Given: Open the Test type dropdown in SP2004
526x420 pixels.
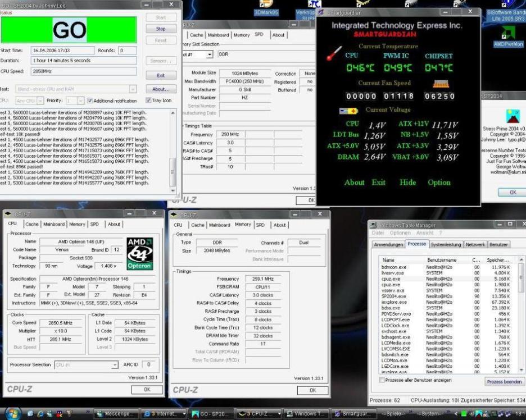Looking at the screenshot, I should point(133,89).
